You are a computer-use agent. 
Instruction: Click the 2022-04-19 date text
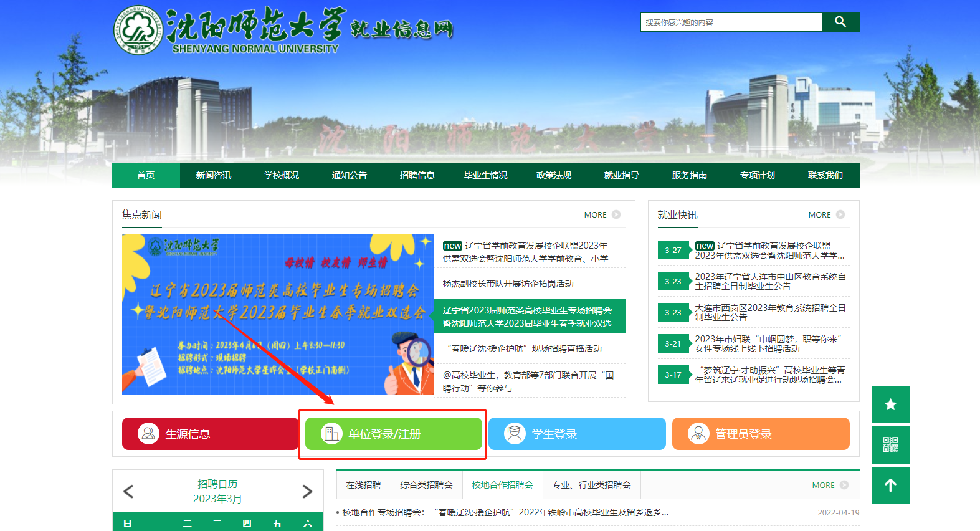(839, 512)
